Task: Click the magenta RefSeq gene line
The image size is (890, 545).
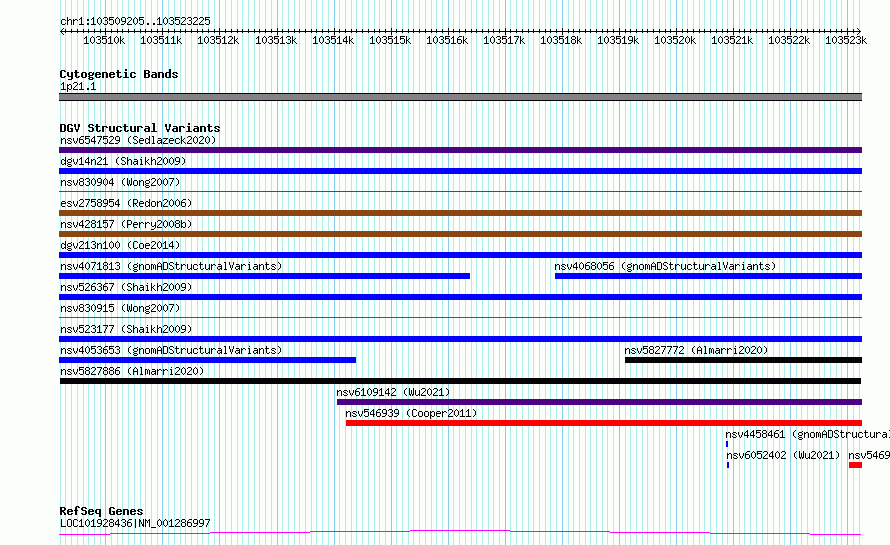Action: point(460,533)
